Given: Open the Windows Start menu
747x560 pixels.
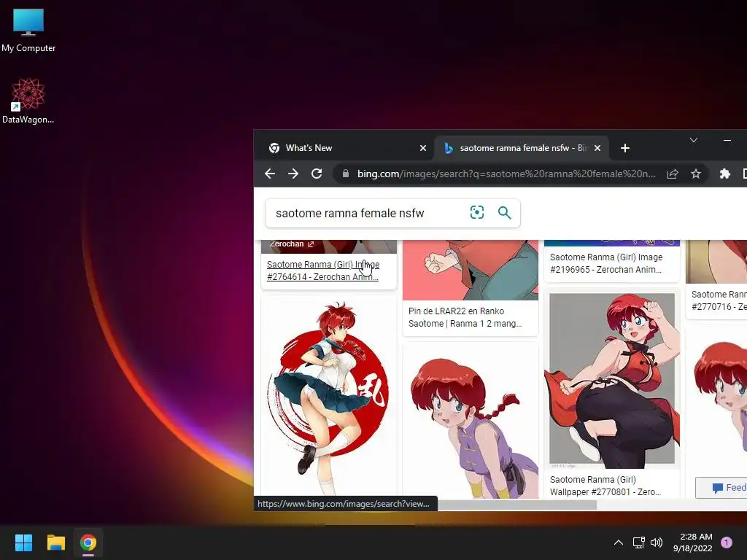Looking at the screenshot, I should tap(23, 542).
